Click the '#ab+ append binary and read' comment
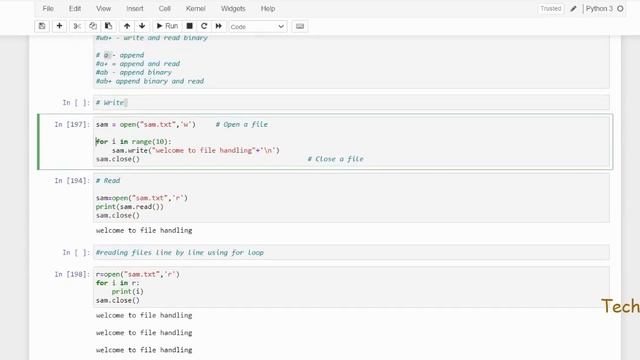 pos(150,81)
